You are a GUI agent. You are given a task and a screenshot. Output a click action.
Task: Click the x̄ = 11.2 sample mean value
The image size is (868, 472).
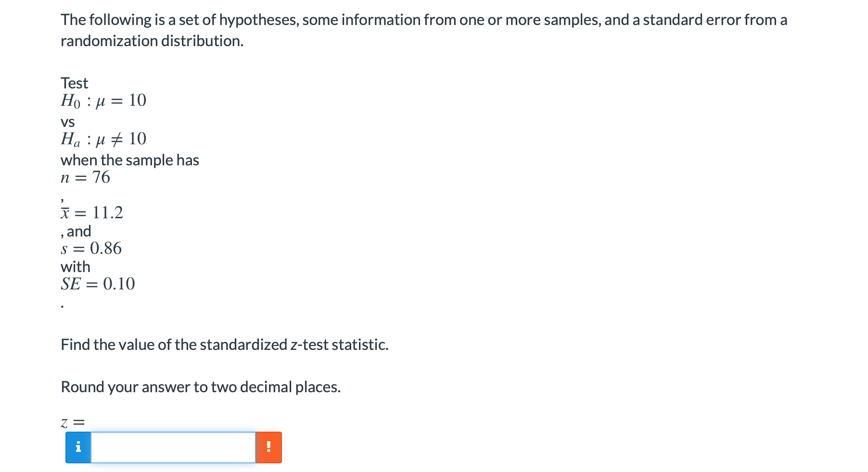pos(91,212)
